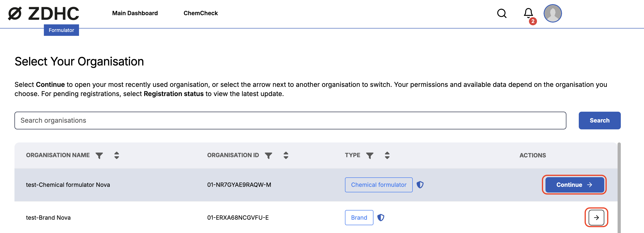The width and height of the screenshot is (644, 233).
Task: Click the Select Your Organisation heading
Action: 79,62
